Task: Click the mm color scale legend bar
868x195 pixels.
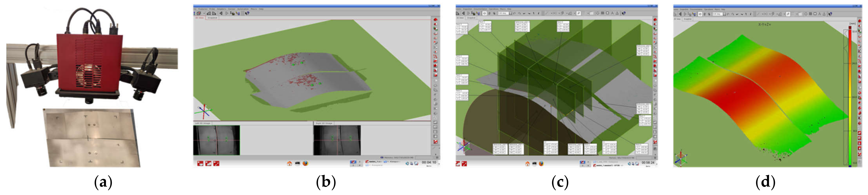Action: tap(850, 97)
